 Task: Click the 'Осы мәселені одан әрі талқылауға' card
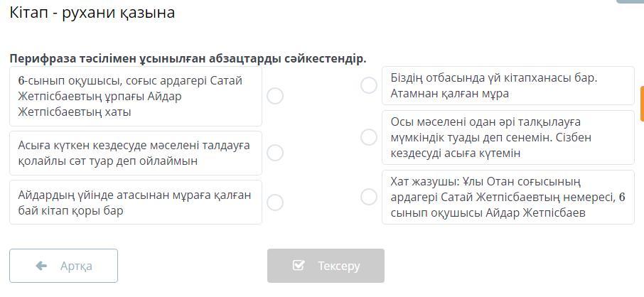508,137
